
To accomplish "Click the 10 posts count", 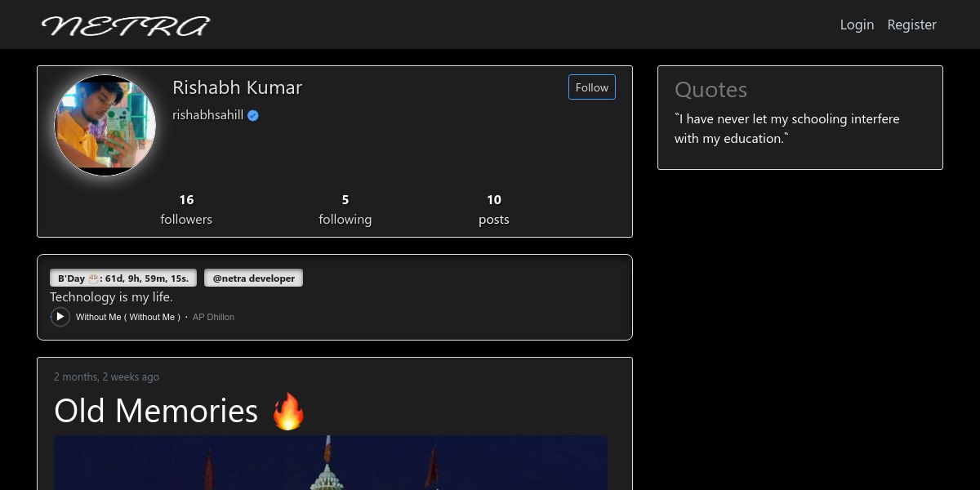I will [x=493, y=209].
